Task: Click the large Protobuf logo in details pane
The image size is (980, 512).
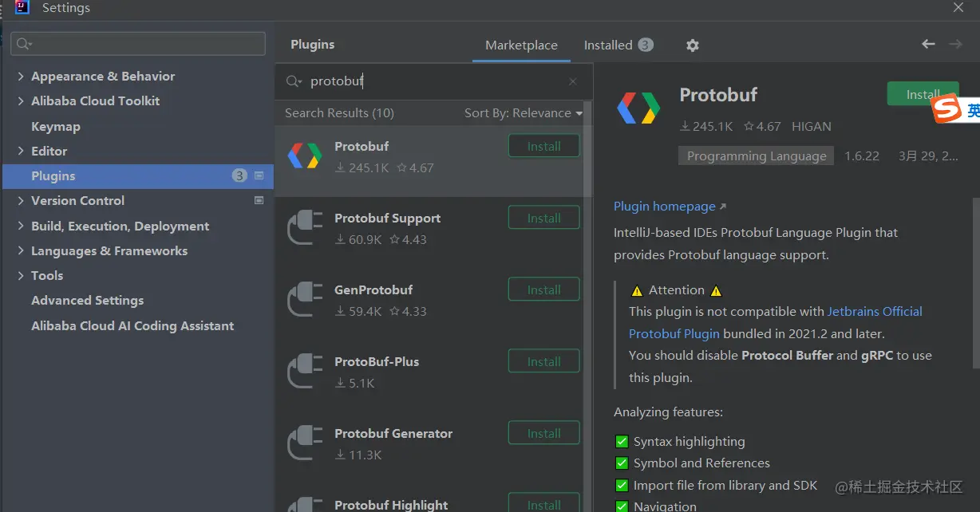Action: pos(638,108)
